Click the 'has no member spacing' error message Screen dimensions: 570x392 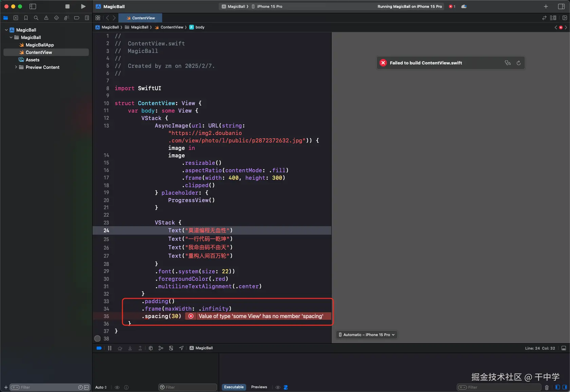point(261,316)
